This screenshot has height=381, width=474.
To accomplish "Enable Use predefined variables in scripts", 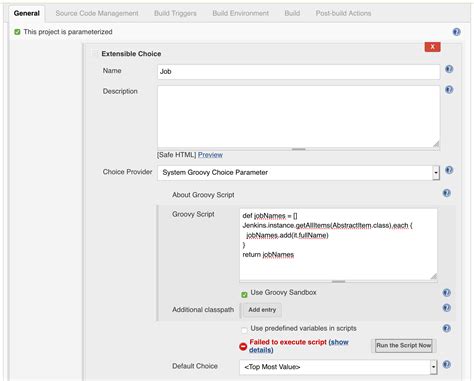I will [244, 330].
